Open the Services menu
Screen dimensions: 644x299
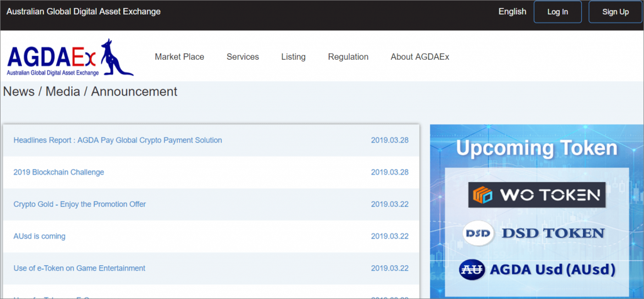tap(243, 57)
